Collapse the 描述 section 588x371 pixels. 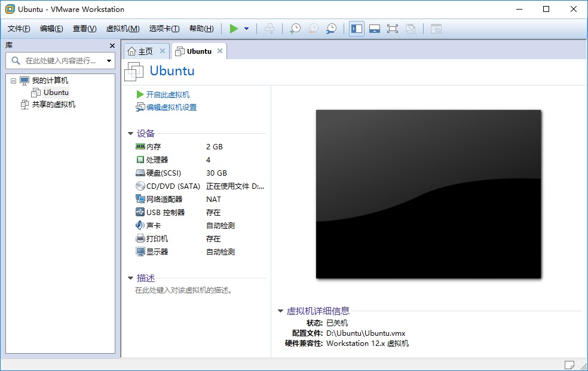click(130, 278)
